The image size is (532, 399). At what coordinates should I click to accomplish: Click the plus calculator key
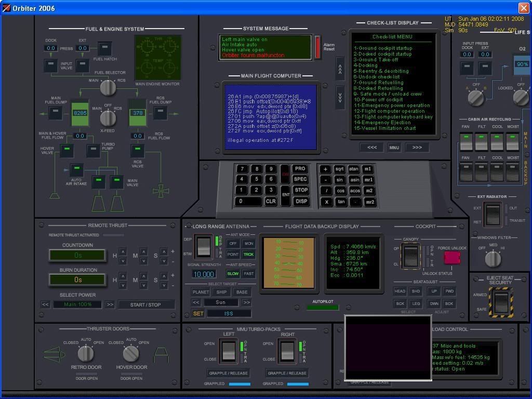point(325,169)
